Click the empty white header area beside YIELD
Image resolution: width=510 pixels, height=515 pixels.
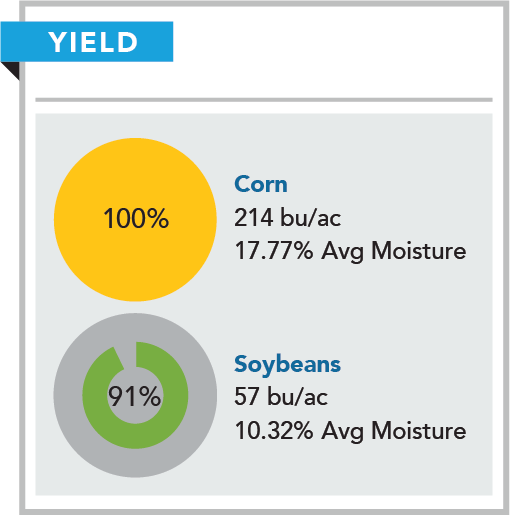333,50
